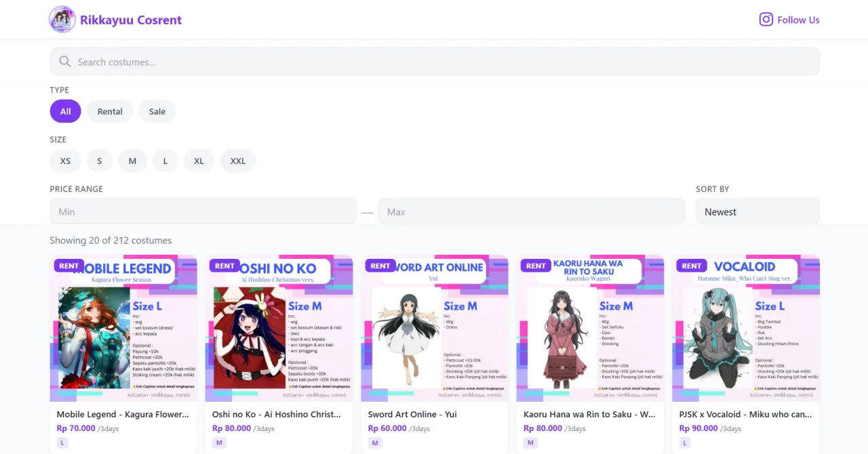Viewport: 868px width, 454px height.
Task: Open the Mobile Legend Kagura costume image
Action: [123, 328]
